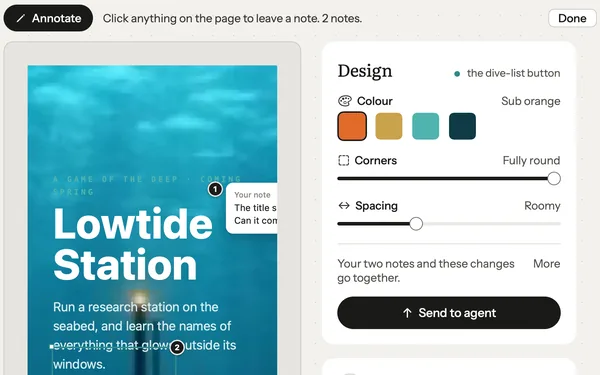Select the teal colour swatch
600x375 pixels.
pyautogui.click(x=426, y=126)
